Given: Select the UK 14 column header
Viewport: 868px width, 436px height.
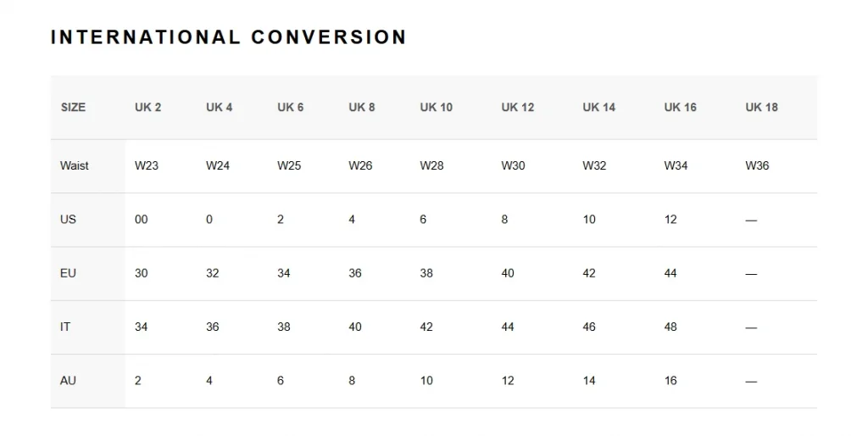Looking at the screenshot, I should (x=598, y=108).
